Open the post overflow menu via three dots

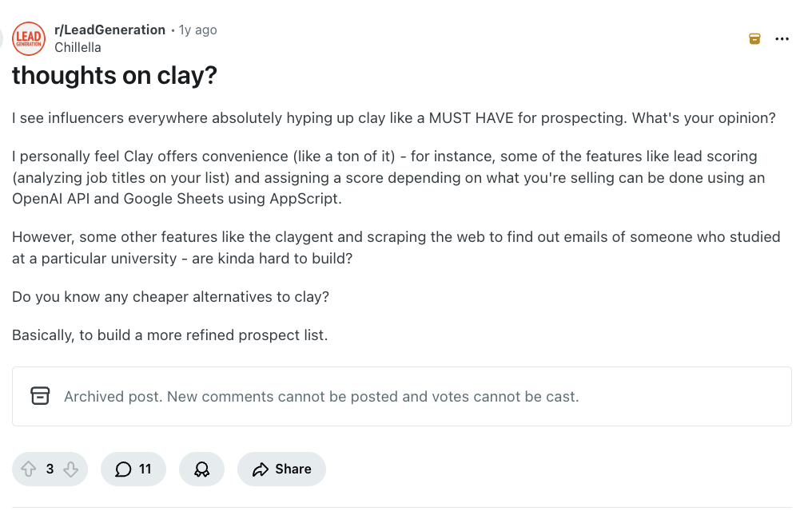click(782, 38)
